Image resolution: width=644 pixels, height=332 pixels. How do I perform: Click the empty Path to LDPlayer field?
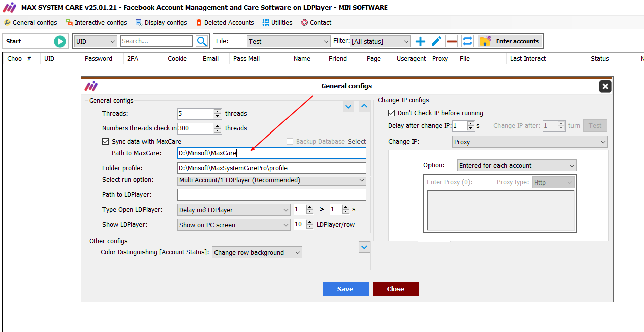pyautogui.click(x=272, y=195)
